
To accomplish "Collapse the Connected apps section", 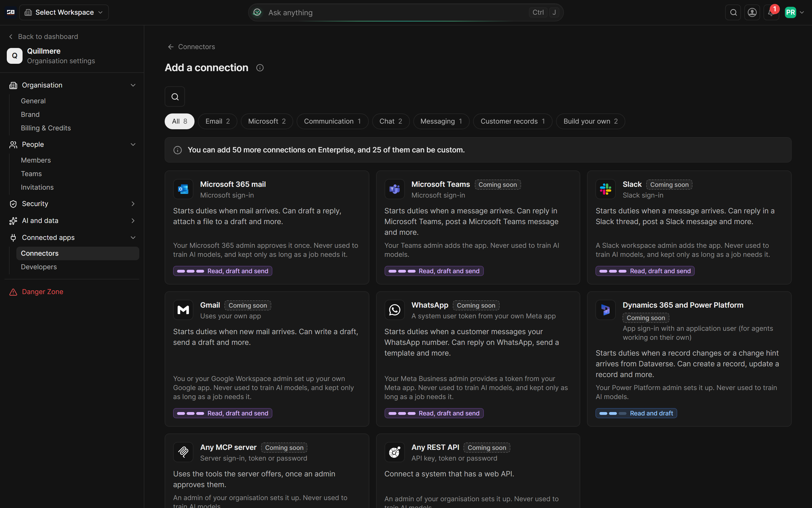I will coord(72,238).
